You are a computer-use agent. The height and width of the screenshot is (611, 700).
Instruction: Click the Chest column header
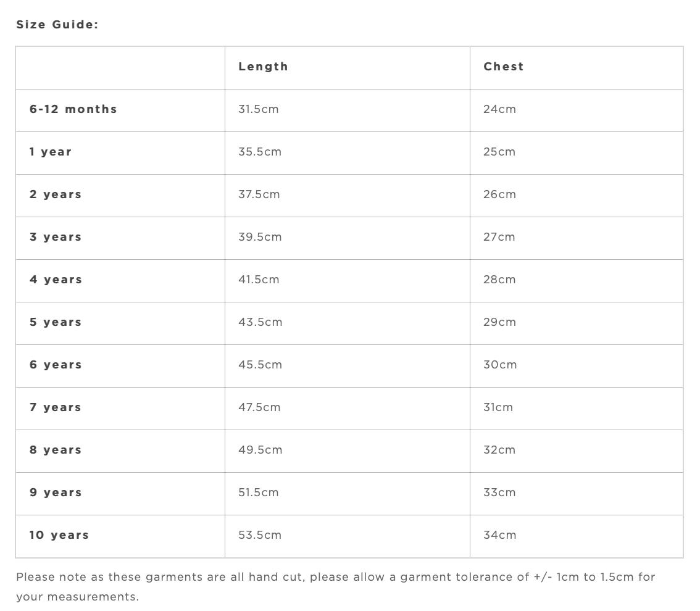(503, 67)
